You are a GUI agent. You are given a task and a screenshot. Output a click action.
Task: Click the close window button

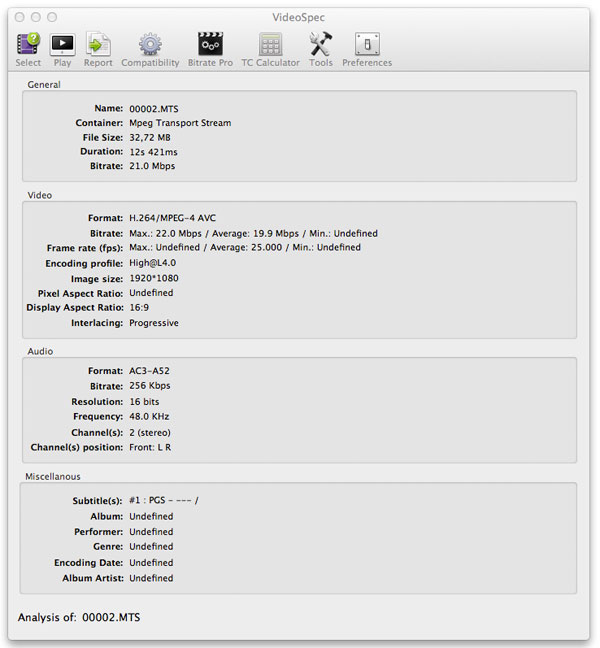point(19,17)
